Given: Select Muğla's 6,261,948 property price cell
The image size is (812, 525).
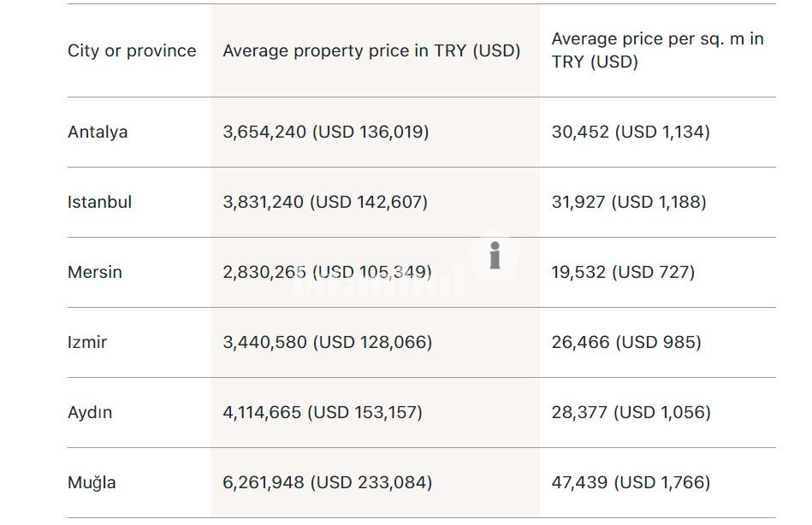Looking at the screenshot, I should (x=327, y=482).
